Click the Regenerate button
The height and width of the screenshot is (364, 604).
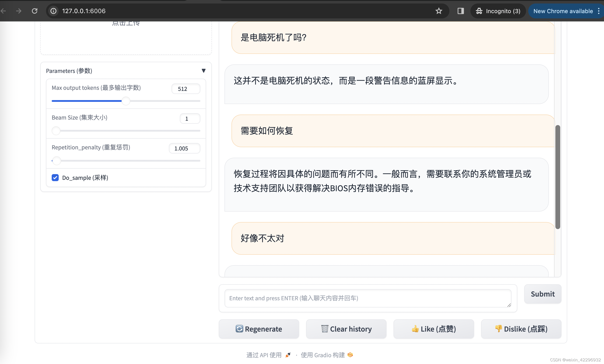(259, 329)
